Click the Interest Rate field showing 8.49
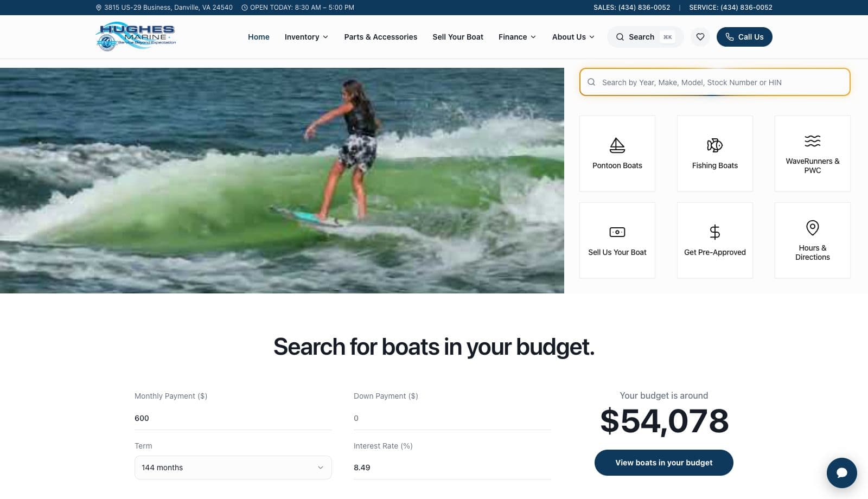 click(452, 468)
